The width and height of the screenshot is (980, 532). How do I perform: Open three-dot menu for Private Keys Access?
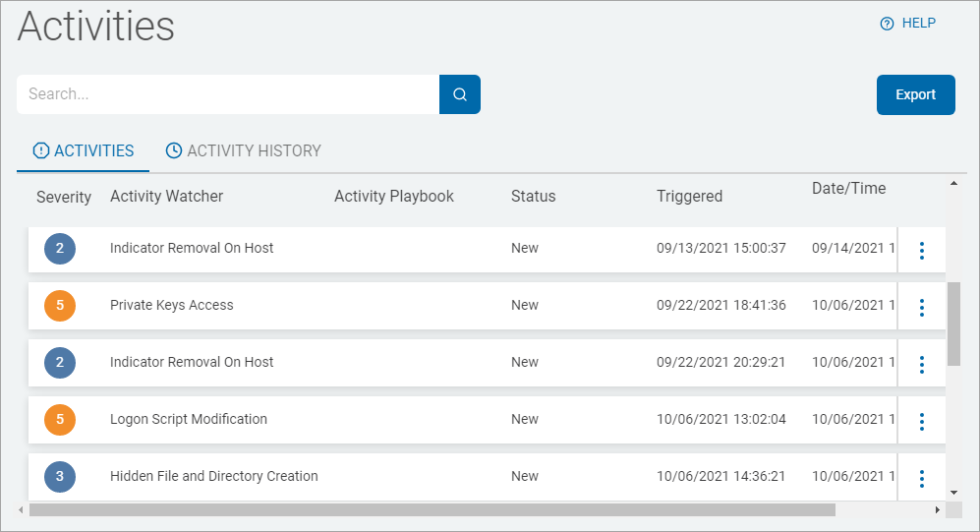point(921,308)
